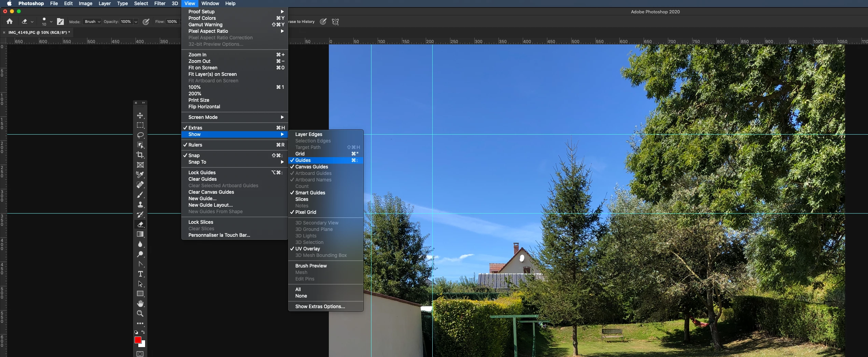Choose Flip Horizontal
Screen dimensions: 868x357
235,107
